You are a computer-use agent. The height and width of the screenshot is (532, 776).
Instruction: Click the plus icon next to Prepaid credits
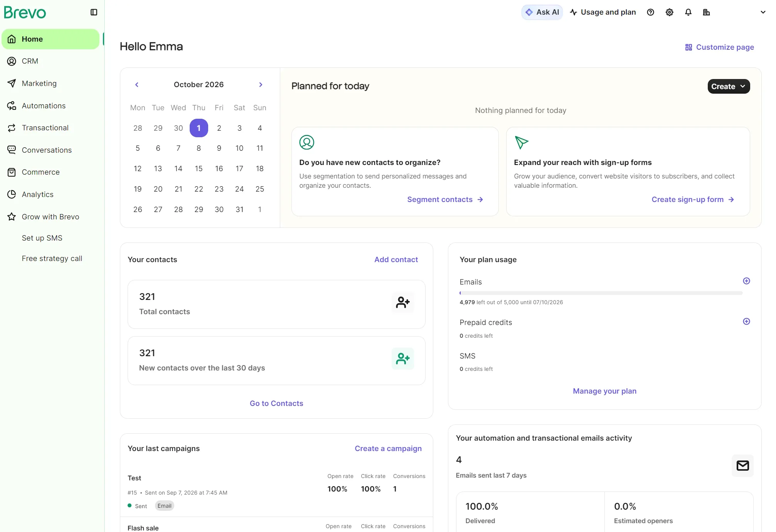746,322
